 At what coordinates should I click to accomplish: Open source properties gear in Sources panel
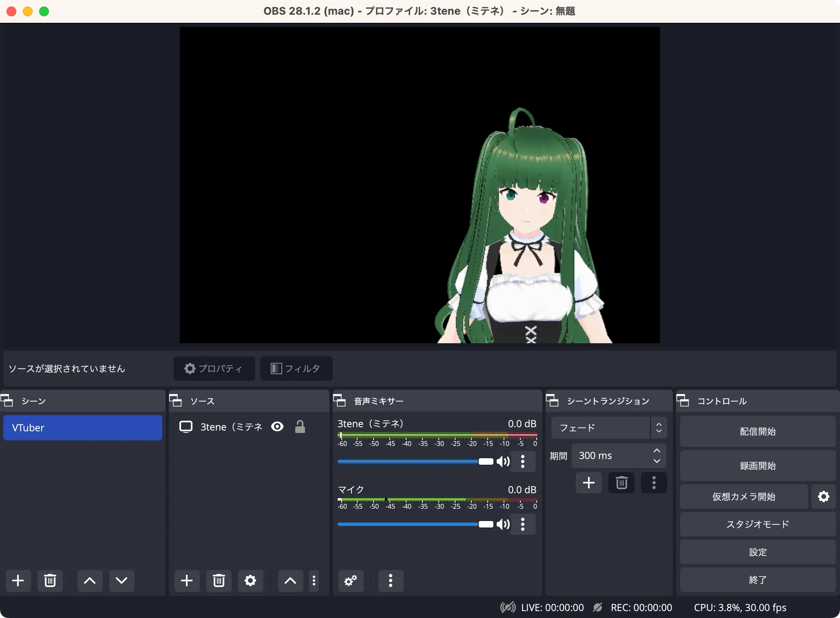(x=250, y=580)
